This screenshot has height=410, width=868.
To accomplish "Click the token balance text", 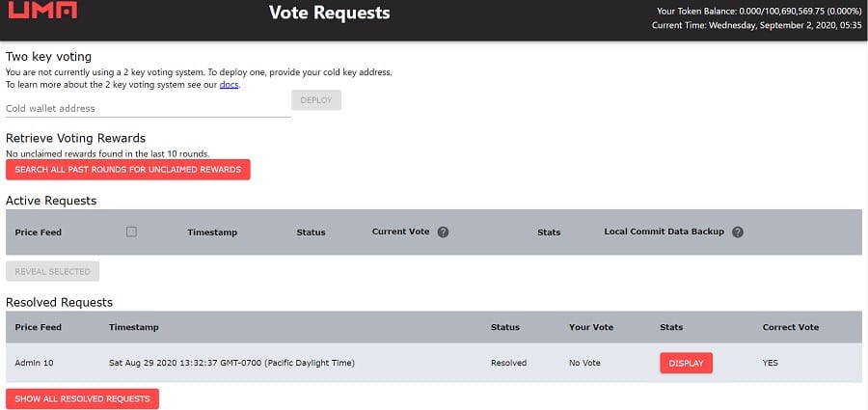I will click(757, 11).
